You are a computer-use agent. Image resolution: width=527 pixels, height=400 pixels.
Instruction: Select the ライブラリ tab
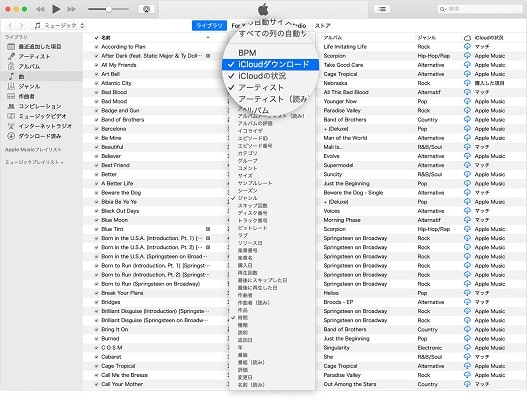point(209,26)
